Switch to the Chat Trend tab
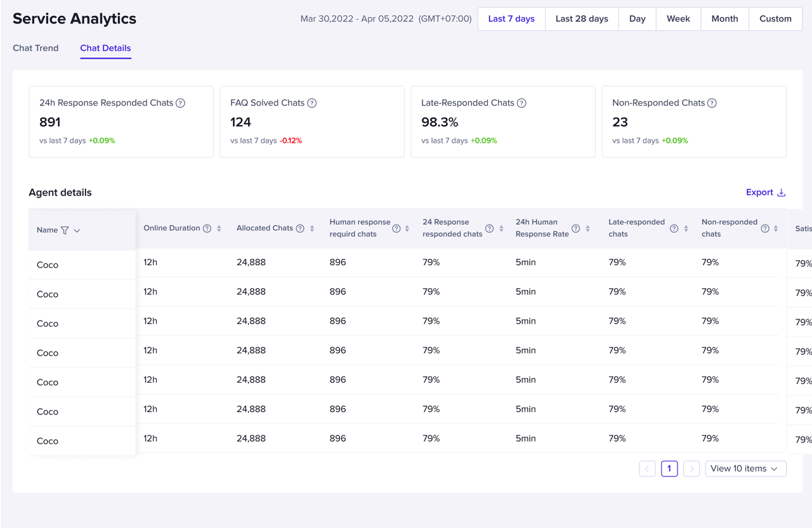The height and width of the screenshot is (528, 812). (36, 48)
